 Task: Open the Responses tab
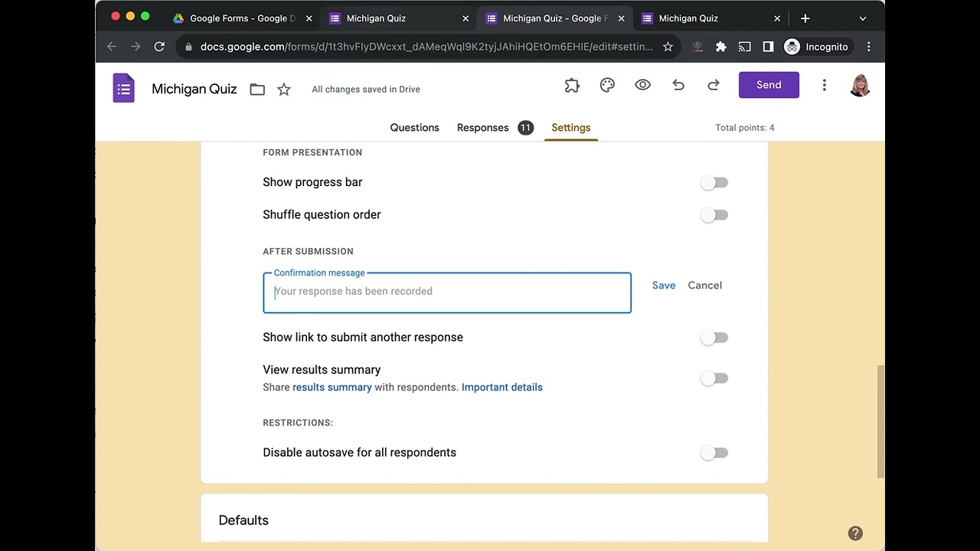point(482,128)
